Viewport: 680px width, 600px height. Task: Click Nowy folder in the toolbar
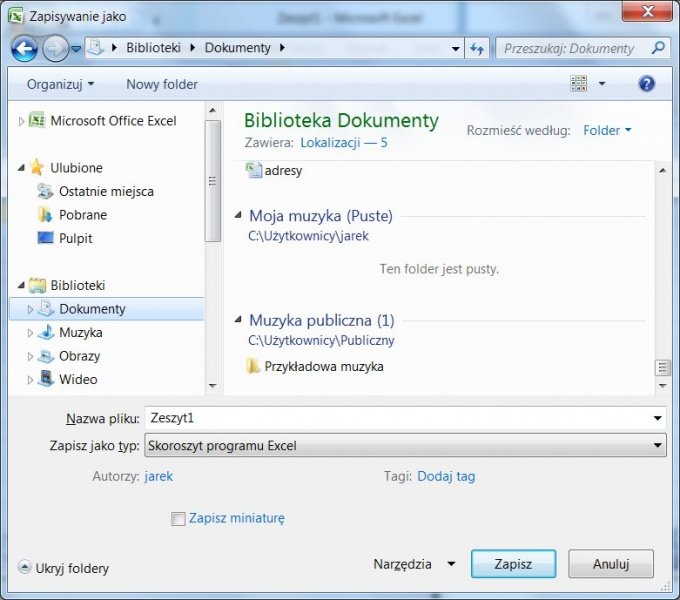162,84
